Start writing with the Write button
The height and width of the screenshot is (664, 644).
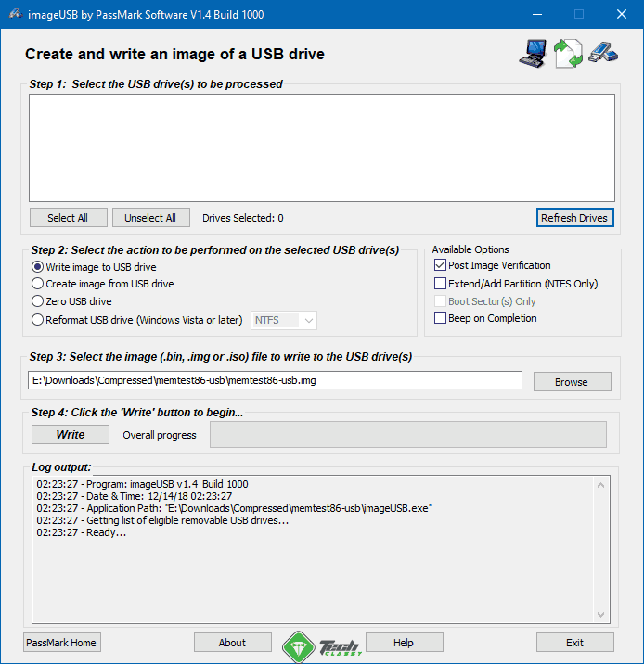click(71, 435)
